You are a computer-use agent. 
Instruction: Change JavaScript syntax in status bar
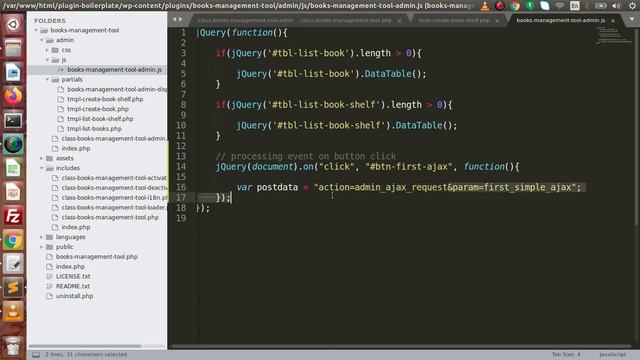pos(612,355)
